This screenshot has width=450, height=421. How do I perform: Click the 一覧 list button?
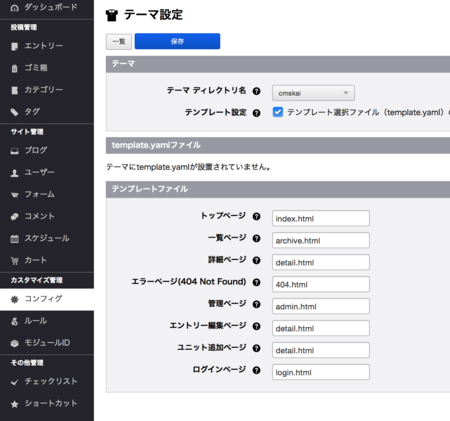coord(119,42)
